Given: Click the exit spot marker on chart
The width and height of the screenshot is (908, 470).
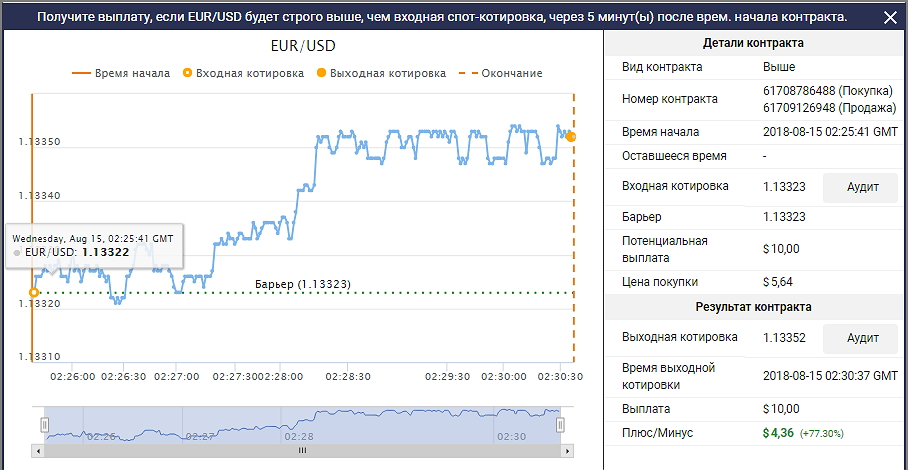Looking at the screenshot, I should click(x=571, y=137).
